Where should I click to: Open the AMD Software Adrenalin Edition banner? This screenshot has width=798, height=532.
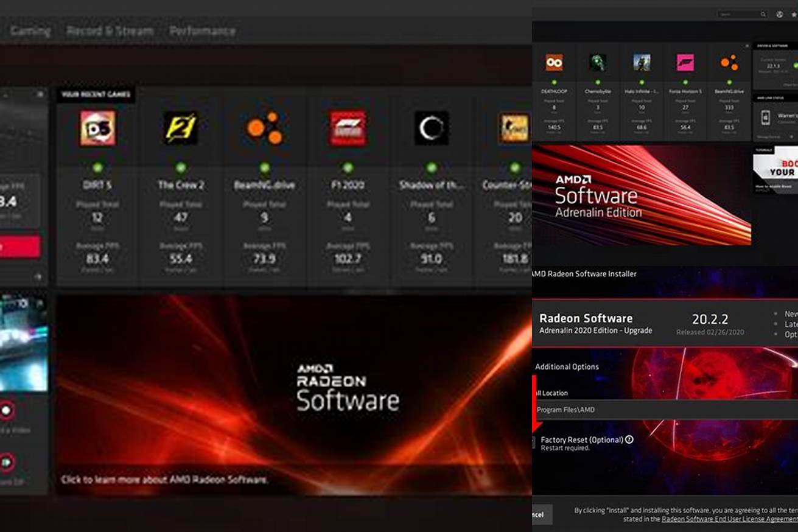[x=642, y=195]
